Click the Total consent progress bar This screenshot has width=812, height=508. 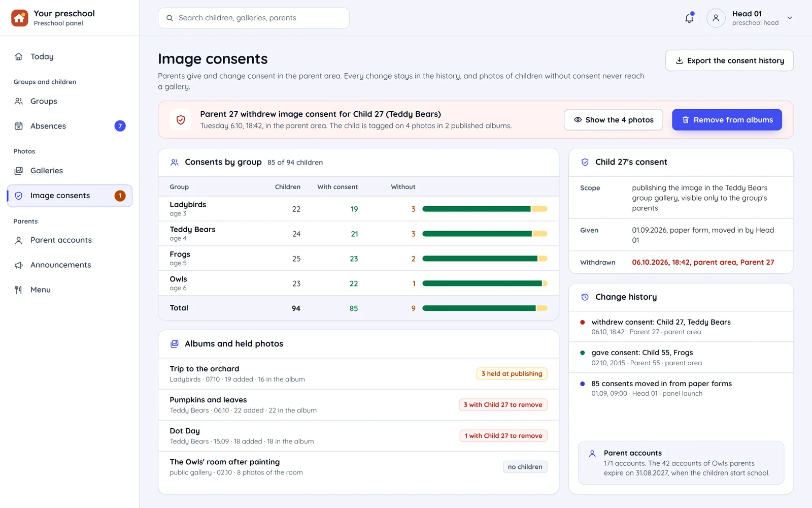(485, 308)
